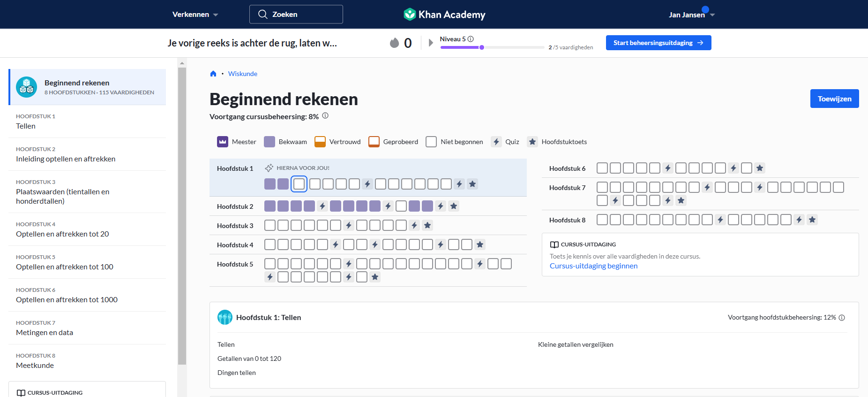
Task: Click the info icon beside Voortgang hoofdstukbeheersing
Action: click(842, 318)
